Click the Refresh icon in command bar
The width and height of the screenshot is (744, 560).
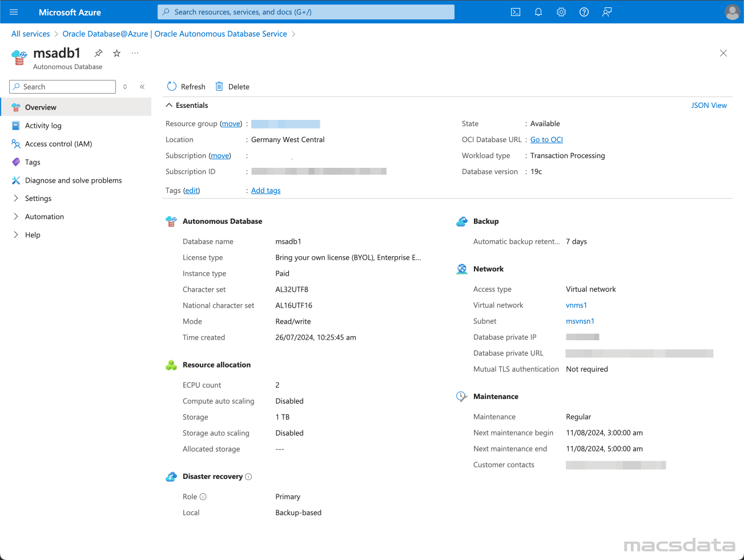pyautogui.click(x=172, y=86)
